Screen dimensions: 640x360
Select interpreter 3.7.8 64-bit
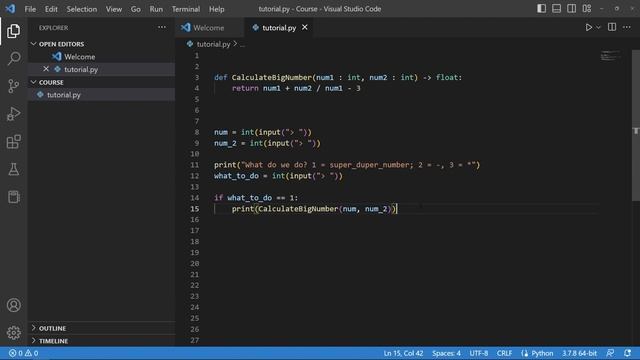(580, 353)
